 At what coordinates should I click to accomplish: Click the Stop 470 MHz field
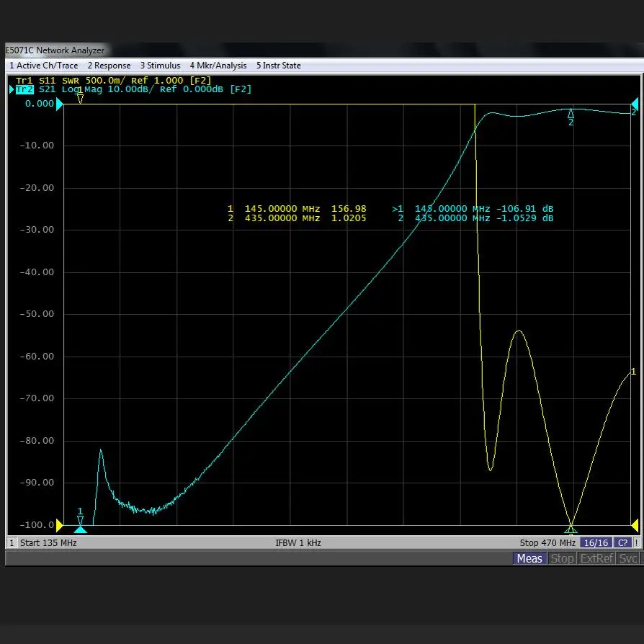pos(547,542)
